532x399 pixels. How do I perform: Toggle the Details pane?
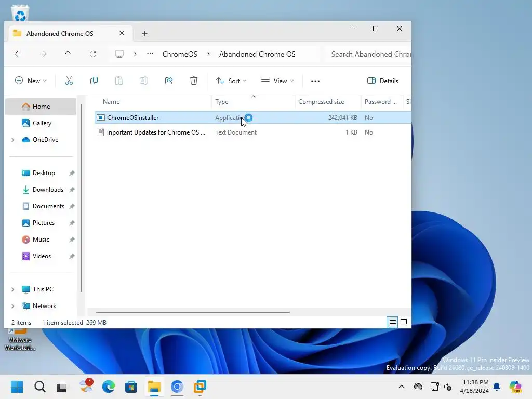point(383,81)
